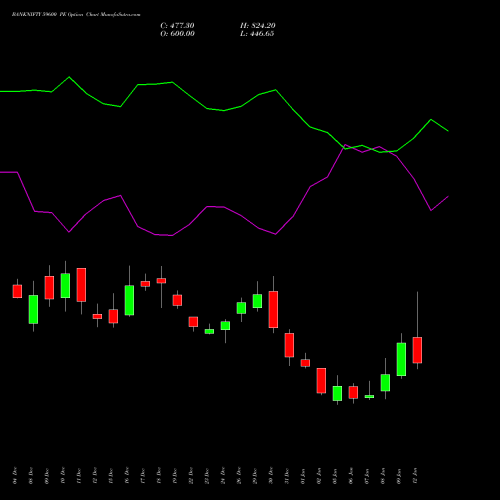500x500 pixels.
Task: Select the close value C: 477.30
Action: pos(177,26)
